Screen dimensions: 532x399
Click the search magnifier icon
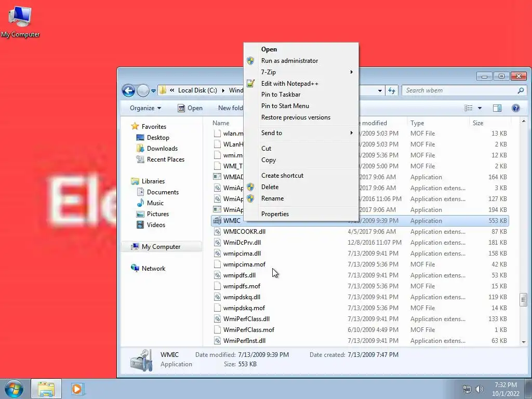click(x=521, y=90)
